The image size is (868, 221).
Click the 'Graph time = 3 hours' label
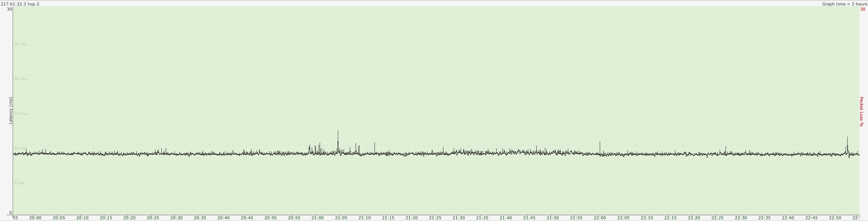[844, 4]
